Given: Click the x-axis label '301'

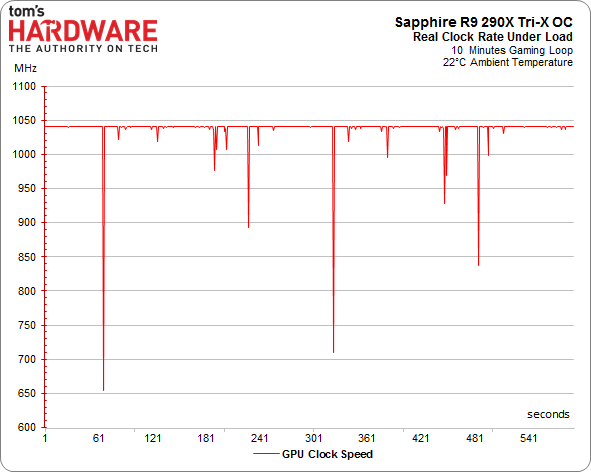Looking at the screenshot, I should (x=313, y=438).
